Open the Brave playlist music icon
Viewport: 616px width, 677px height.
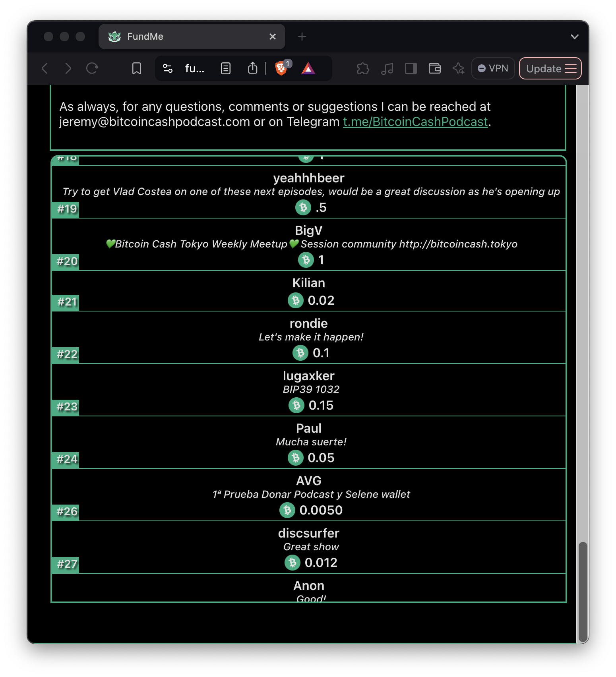click(x=387, y=69)
